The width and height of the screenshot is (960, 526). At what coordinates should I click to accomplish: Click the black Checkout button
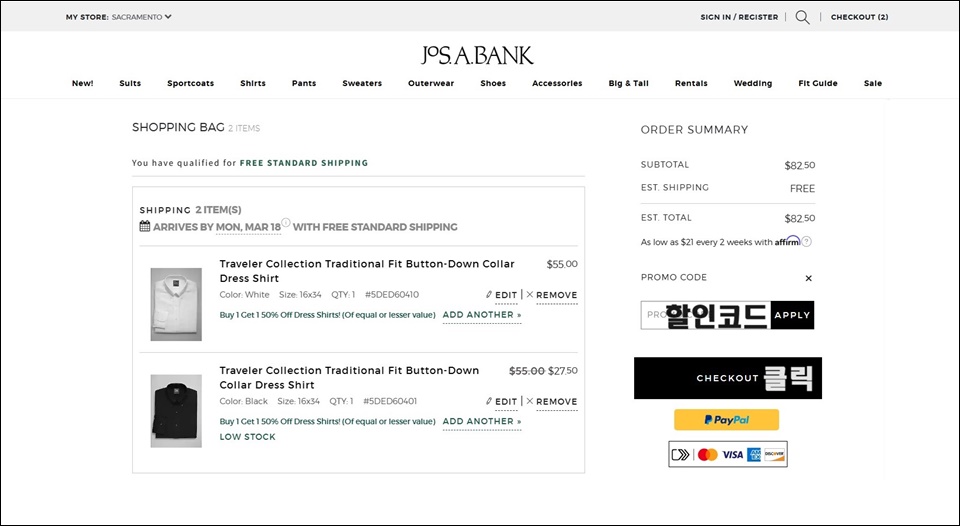pos(728,378)
